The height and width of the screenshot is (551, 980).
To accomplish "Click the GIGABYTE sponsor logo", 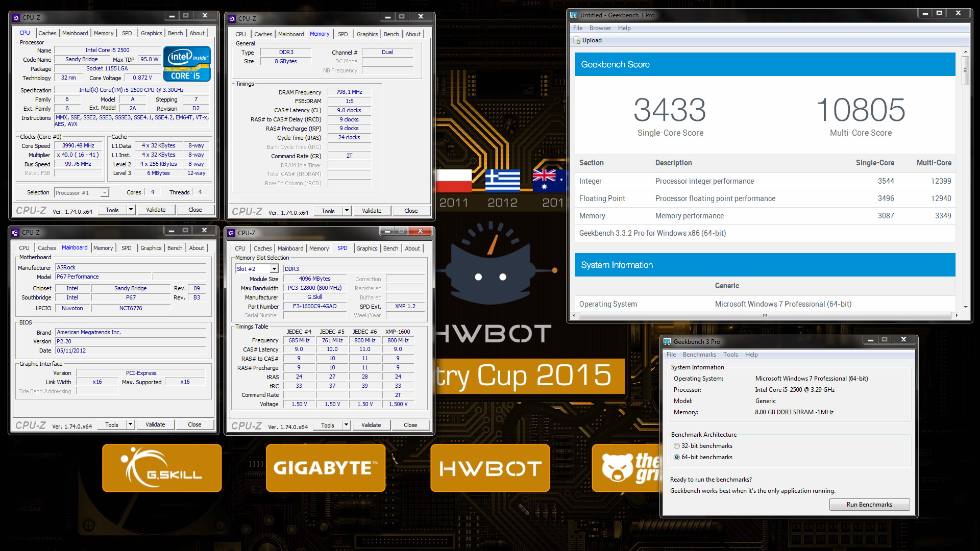I will pyautogui.click(x=326, y=468).
